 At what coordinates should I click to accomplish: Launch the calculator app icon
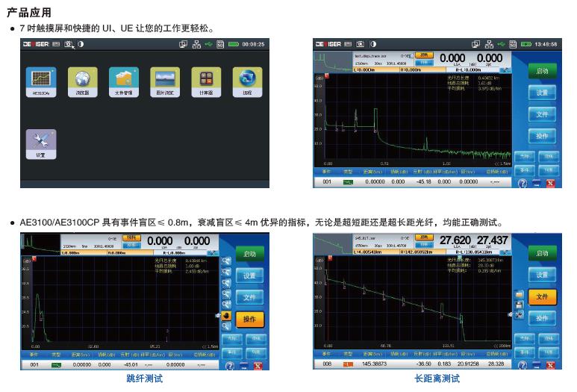pos(202,79)
